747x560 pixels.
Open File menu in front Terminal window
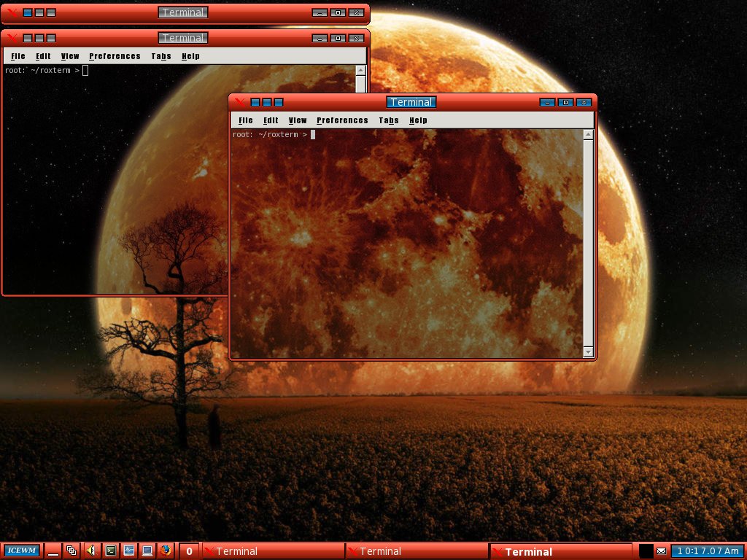[x=246, y=120]
